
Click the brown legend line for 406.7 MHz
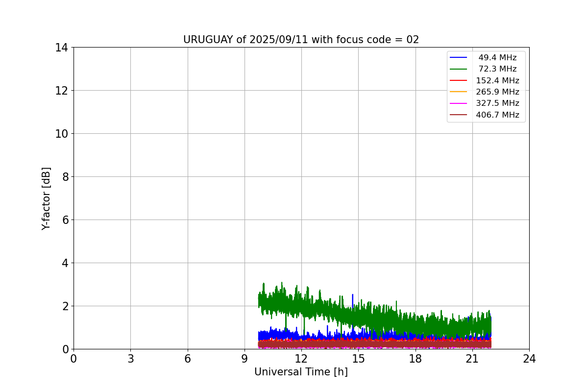[x=459, y=115]
